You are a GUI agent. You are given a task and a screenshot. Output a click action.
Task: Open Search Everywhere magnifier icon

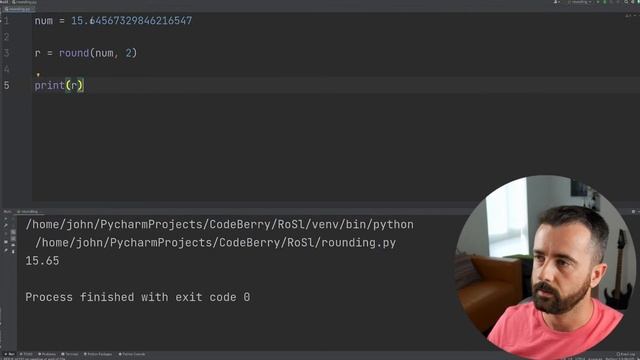[626, 2]
